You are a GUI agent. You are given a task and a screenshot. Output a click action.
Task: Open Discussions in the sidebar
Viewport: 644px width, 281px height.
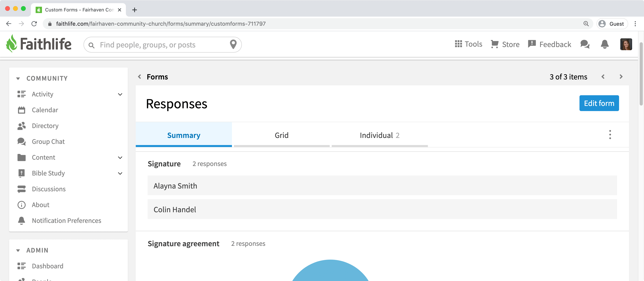click(49, 189)
